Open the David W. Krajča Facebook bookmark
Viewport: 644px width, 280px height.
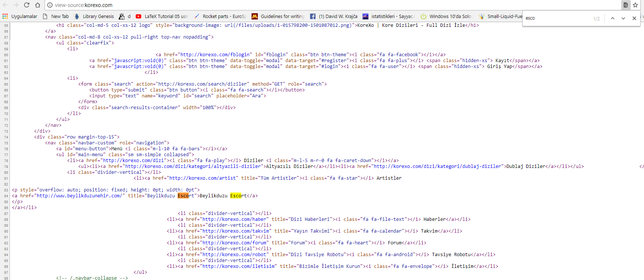click(x=334, y=16)
